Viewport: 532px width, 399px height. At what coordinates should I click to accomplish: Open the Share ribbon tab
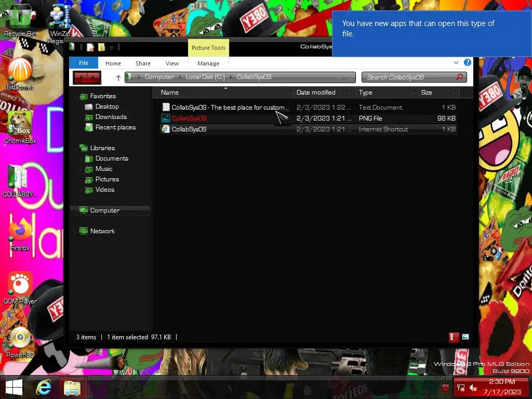click(x=143, y=63)
